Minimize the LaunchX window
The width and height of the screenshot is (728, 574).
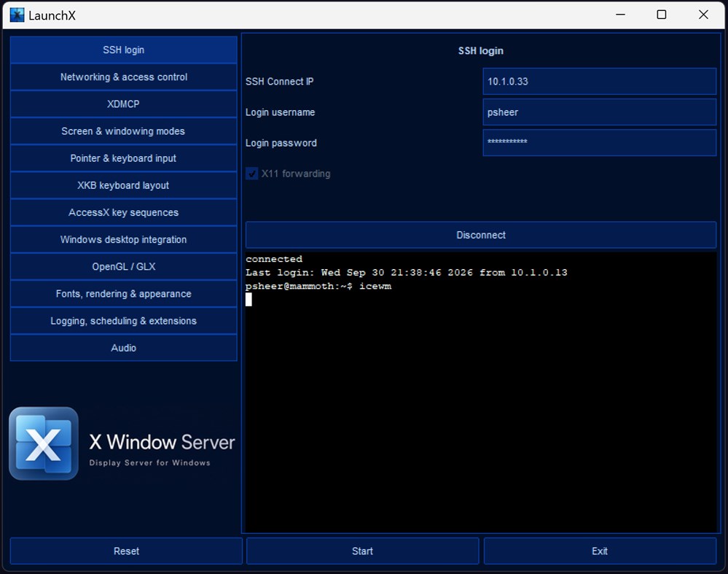coord(620,15)
